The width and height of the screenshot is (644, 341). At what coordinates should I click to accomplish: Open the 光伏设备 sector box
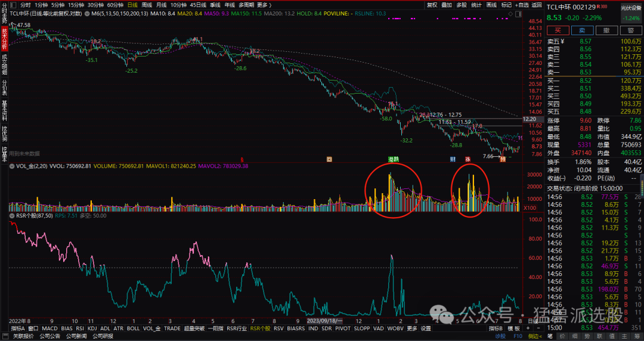631,13
